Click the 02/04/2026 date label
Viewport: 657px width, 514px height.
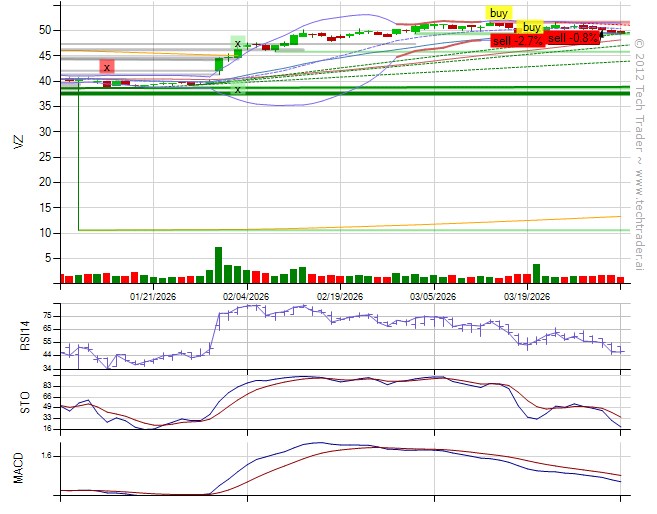pyautogui.click(x=246, y=296)
